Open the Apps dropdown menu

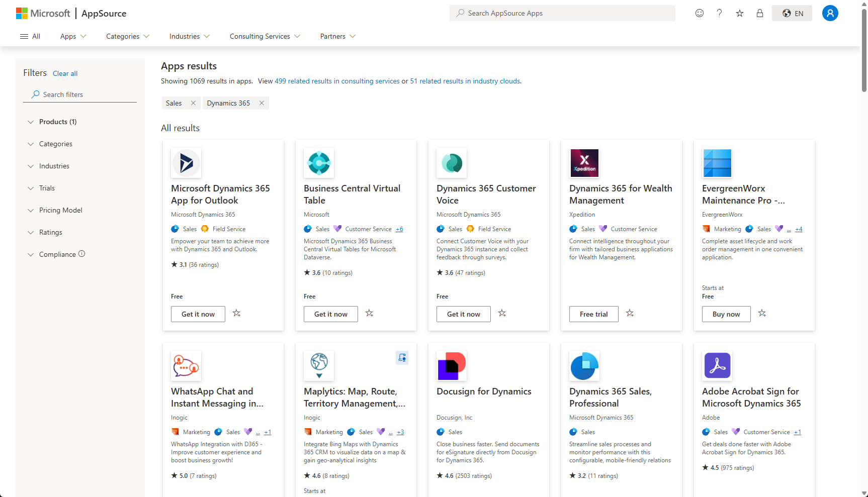(73, 36)
